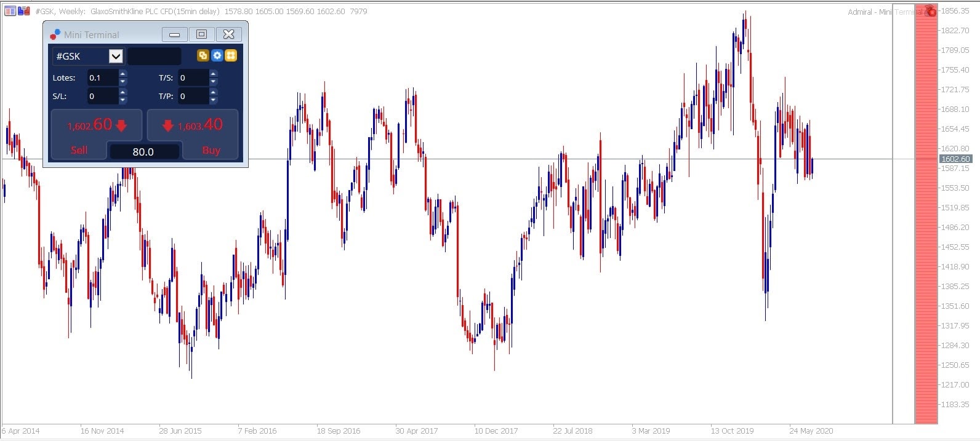Screen dimensions: 980x441
Task: Click the table icon beside #GSK chart title
Action: point(10,11)
